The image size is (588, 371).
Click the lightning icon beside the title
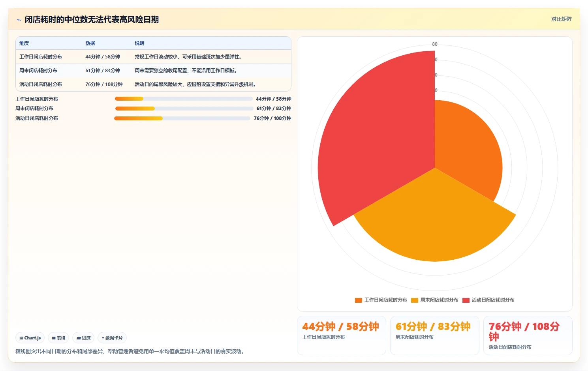(x=19, y=20)
